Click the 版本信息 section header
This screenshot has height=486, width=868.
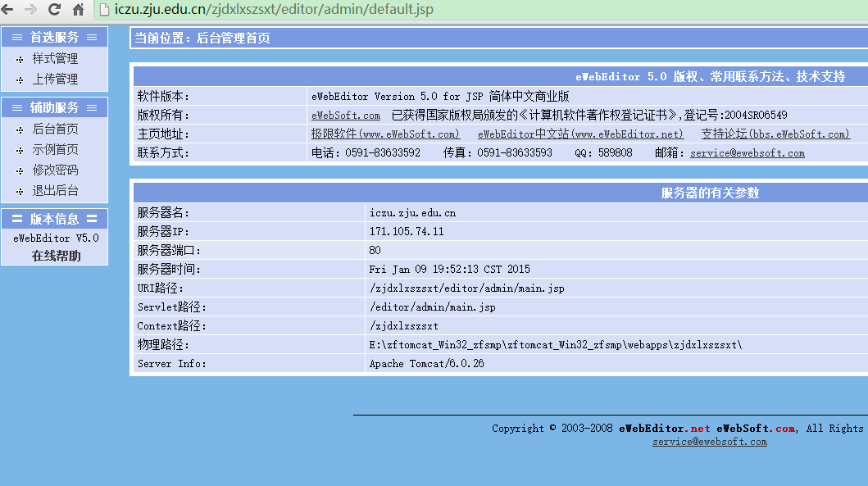[55, 219]
